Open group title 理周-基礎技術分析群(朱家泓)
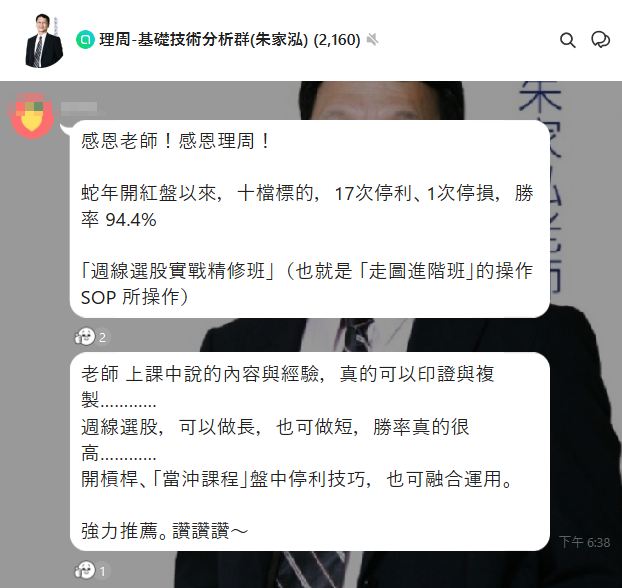This screenshot has height=588, width=622. [203, 40]
